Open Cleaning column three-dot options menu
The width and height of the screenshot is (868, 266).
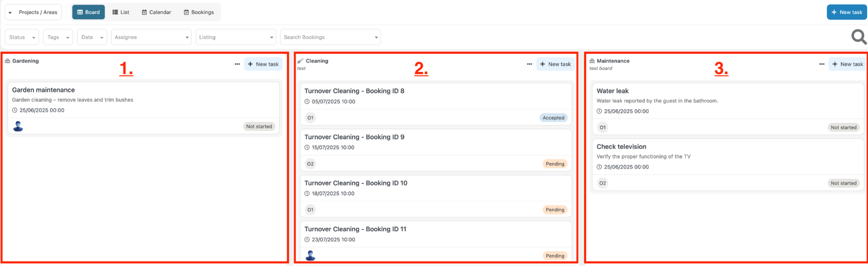coord(529,64)
